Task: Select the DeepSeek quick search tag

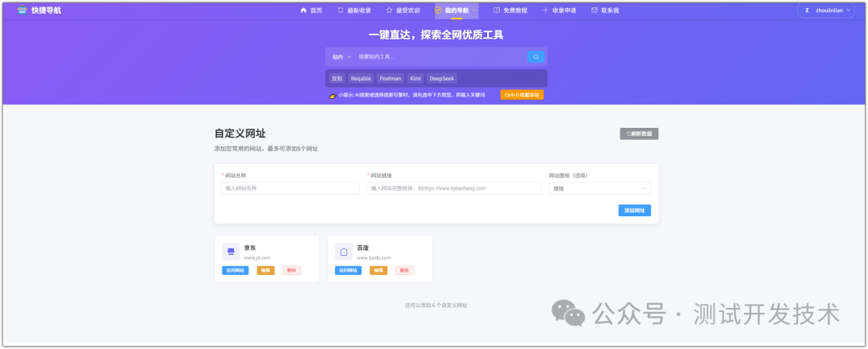Action: (x=441, y=79)
